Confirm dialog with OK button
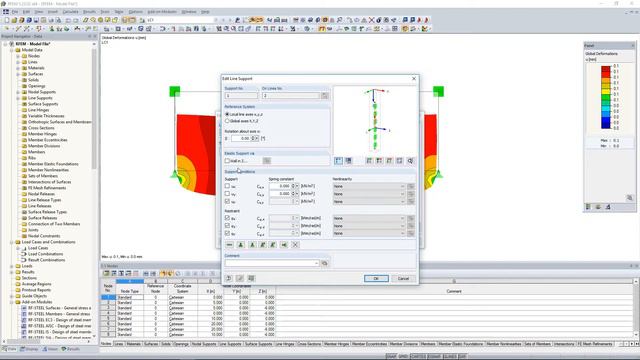Image resolution: width=640 pixels, height=360 pixels. [376, 278]
